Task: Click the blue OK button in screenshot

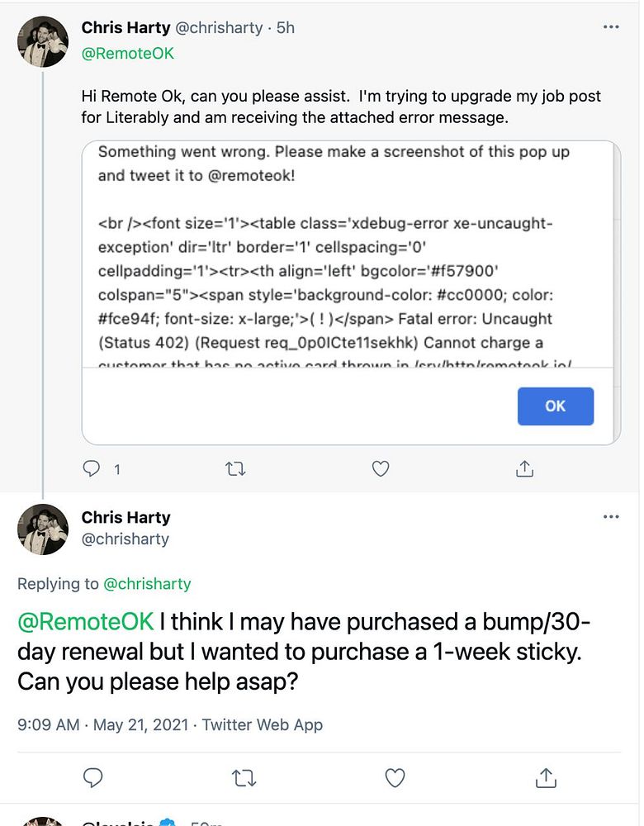Action: (x=556, y=406)
